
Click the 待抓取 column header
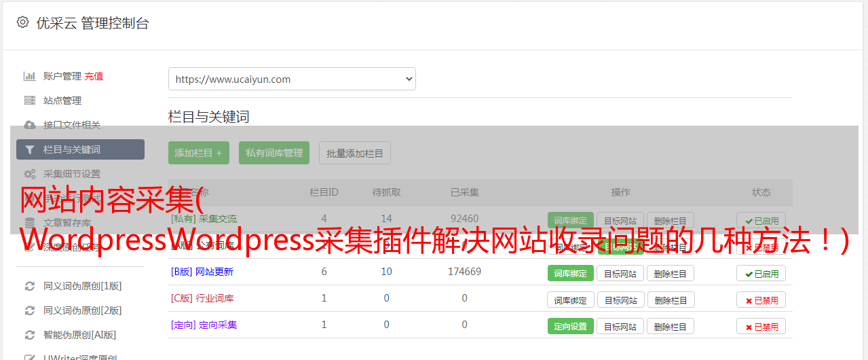tap(387, 192)
